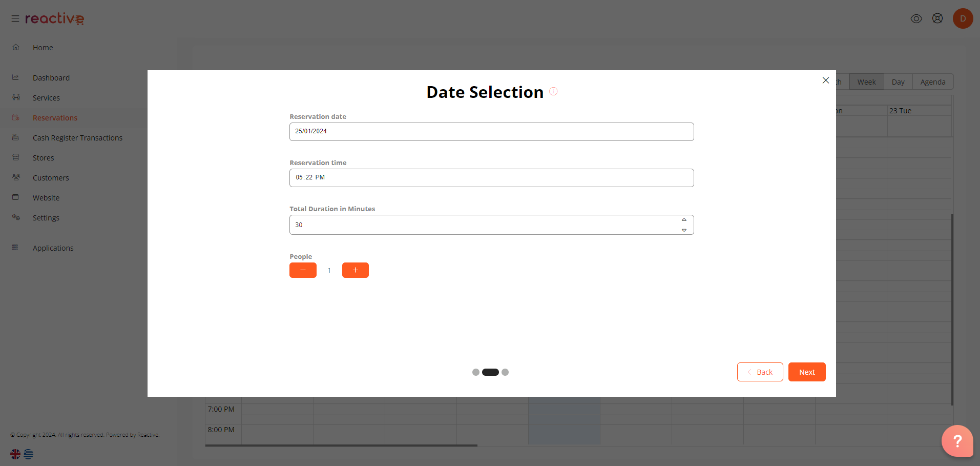This screenshot has height=466, width=980.
Task: Open the Reservation time field
Action: (x=491, y=178)
